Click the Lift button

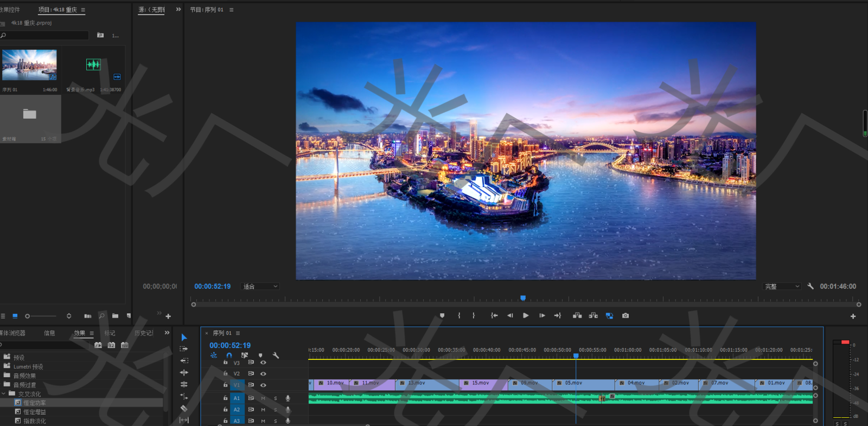(577, 315)
